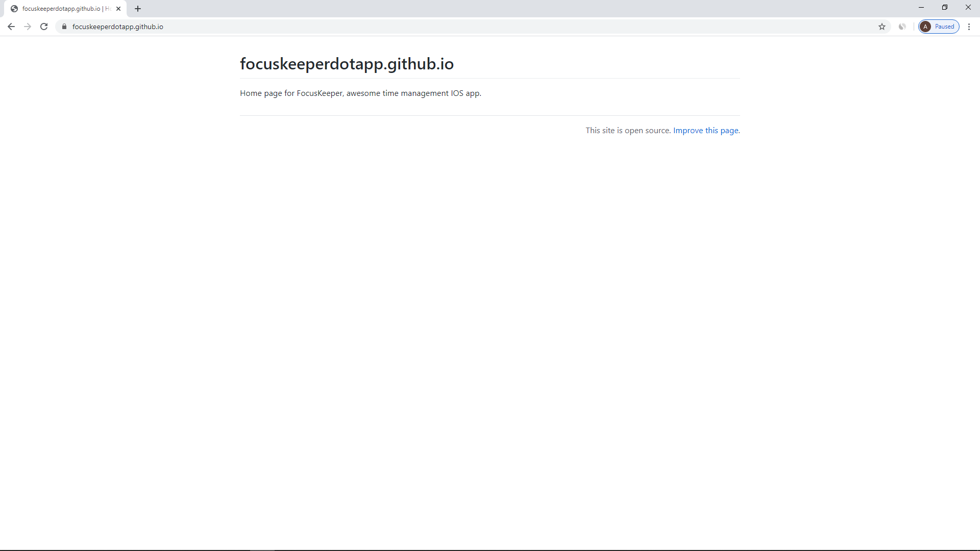View site information via lock icon

tap(64, 27)
